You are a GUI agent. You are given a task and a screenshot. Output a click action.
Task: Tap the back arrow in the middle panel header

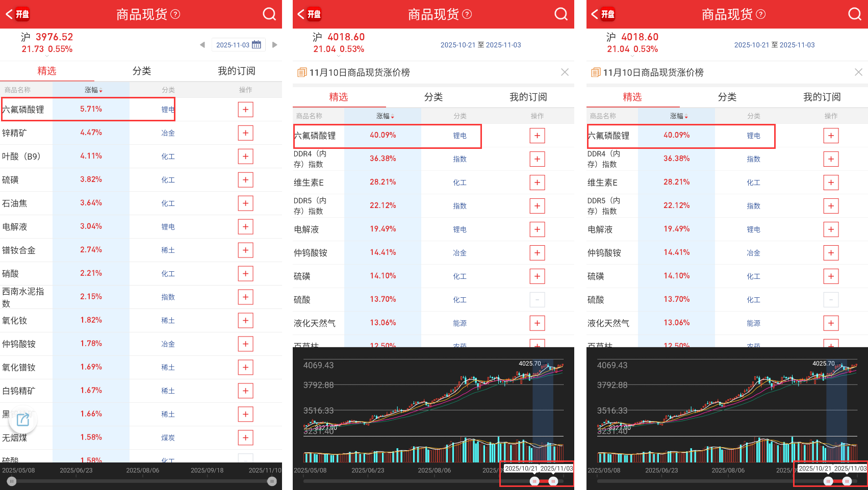(301, 14)
